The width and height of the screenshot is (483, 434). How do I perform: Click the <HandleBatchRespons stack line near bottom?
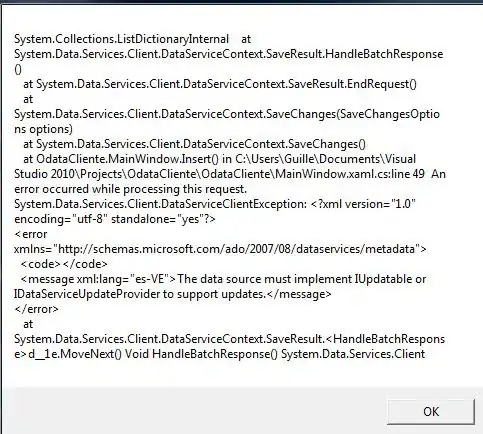(230, 339)
